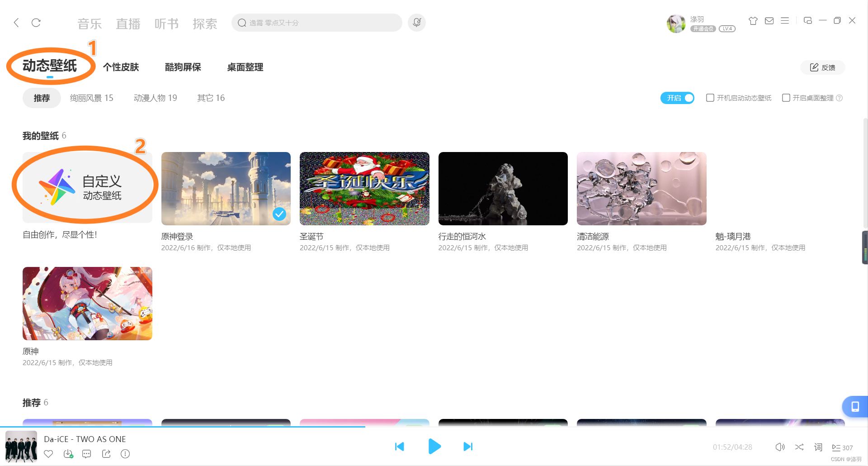Download the current song icon
This screenshot has width=868, height=466.
(68, 454)
